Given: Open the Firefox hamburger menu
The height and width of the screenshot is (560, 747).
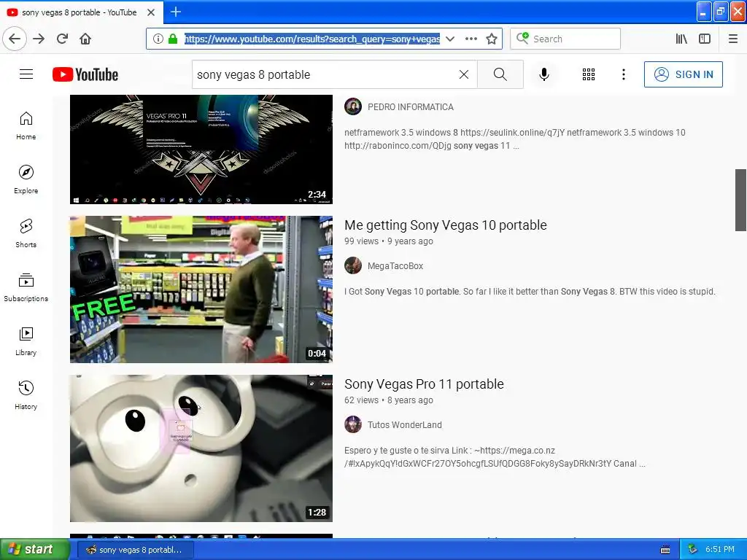Looking at the screenshot, I should 732,39.
